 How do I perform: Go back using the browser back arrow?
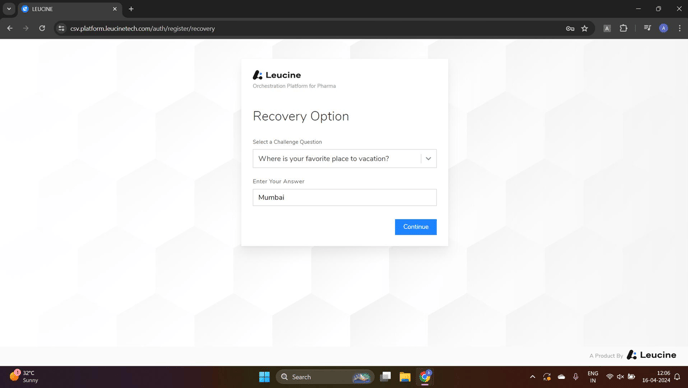10,28
